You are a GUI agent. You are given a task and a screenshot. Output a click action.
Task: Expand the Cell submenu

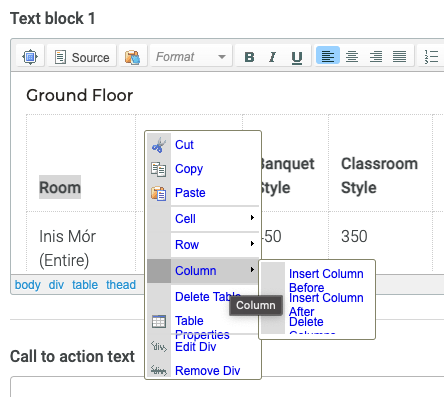(x=203, y=219)
